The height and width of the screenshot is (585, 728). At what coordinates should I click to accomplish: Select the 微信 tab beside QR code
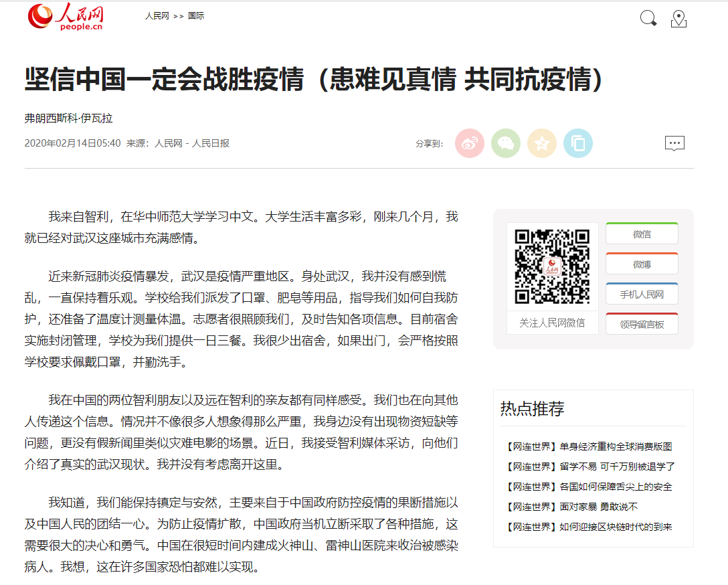pyautogui.click(x=642, y=234)
